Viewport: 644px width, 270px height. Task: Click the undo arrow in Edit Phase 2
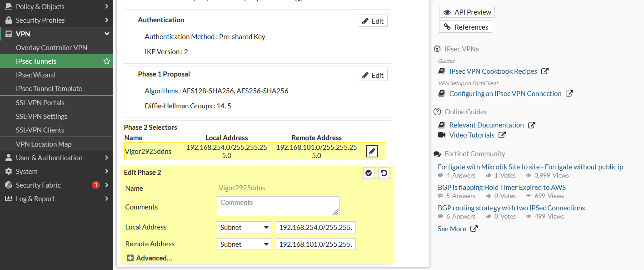click(x=384, y=173)
